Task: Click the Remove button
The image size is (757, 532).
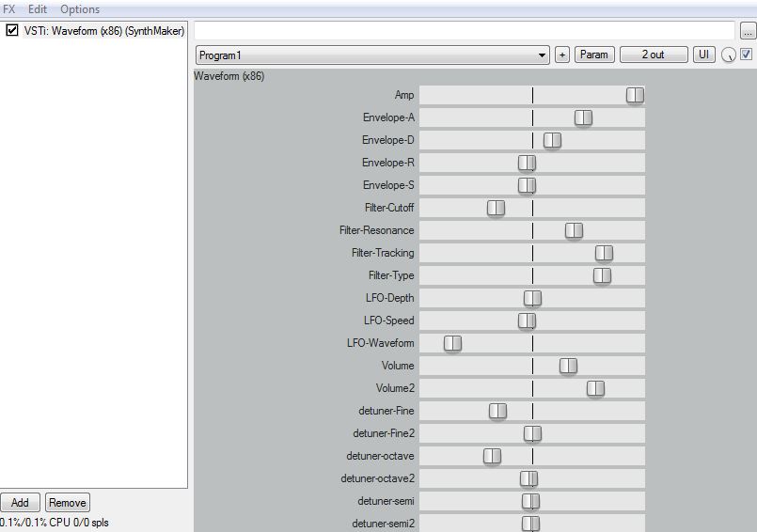Action: pos(67,502)
